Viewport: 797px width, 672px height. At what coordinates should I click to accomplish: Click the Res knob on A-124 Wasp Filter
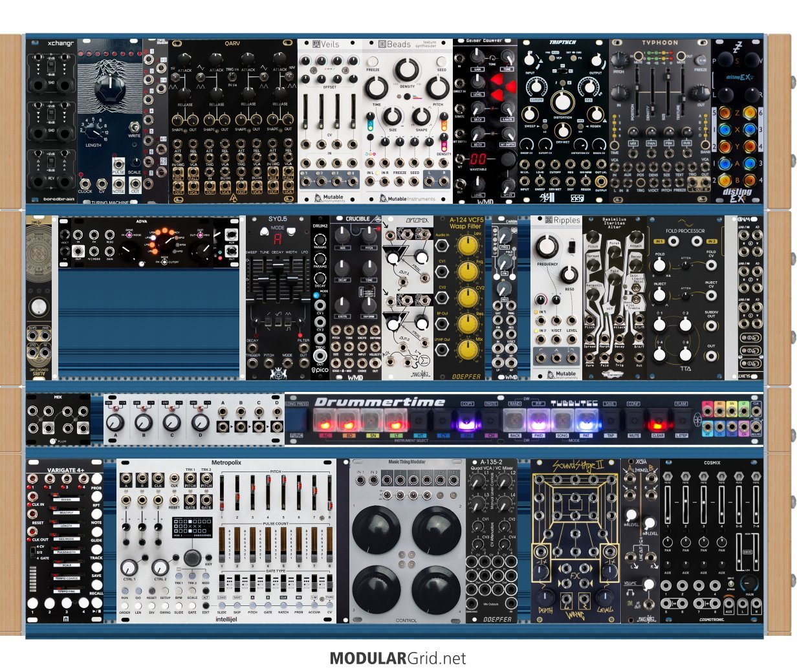click(x=467, y=323)
